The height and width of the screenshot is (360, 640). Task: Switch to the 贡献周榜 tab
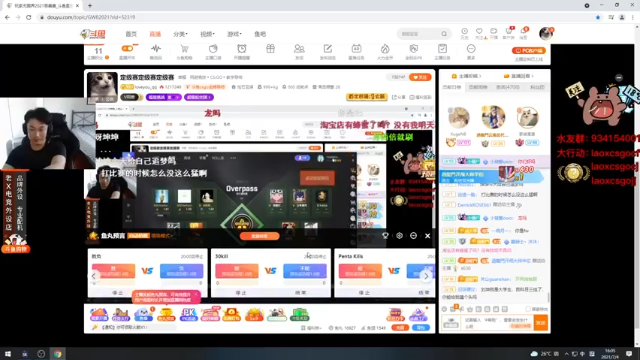pyautogui.click(x=478, y=87)
